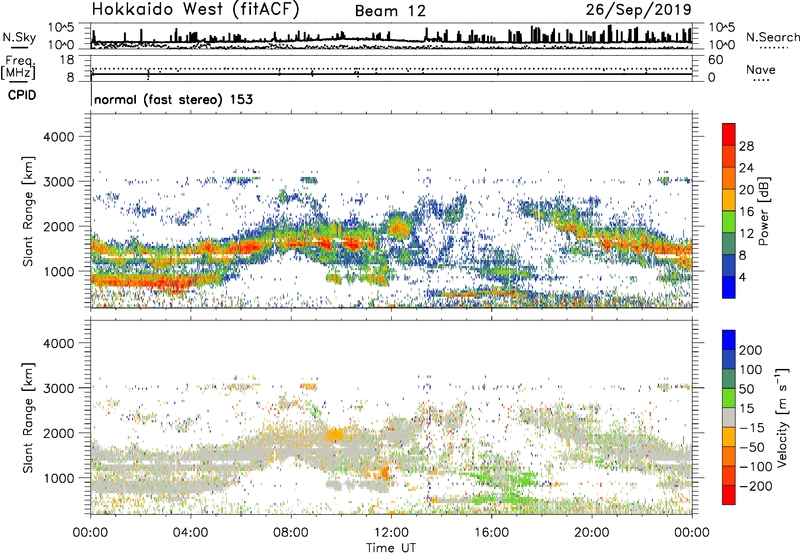Click the 'Freq. [MHz]' axis label

[19, 67]
